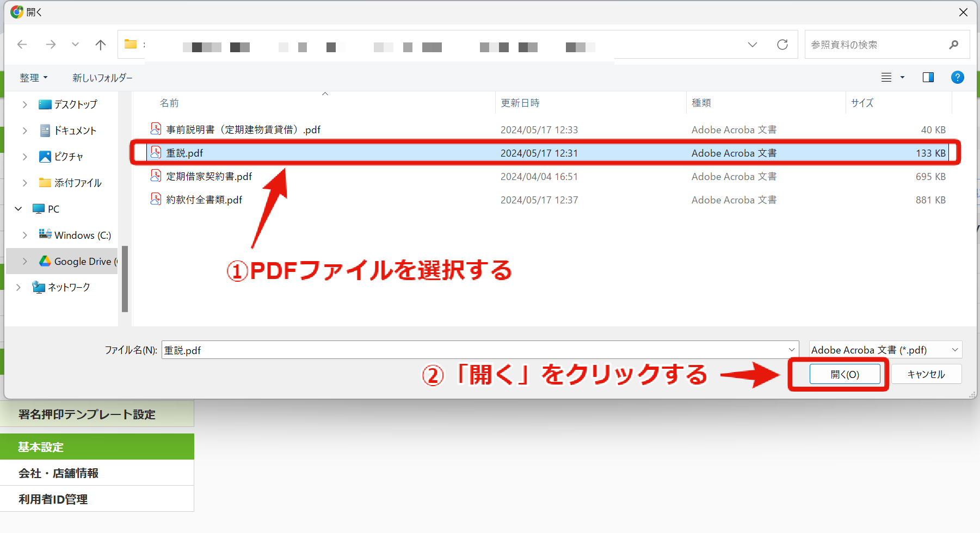Expand the ピクチャ tree node
This screenshot has height=533, width=980.
click(x=24, y=157)
